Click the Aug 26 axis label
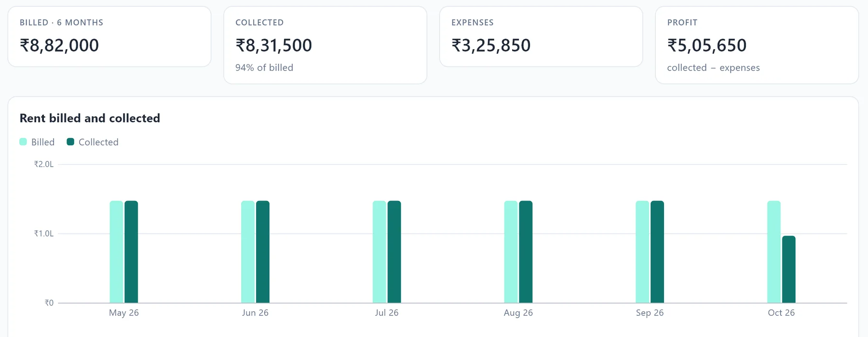The height and width of the screenshot is (337, 868). coord(518,313)
